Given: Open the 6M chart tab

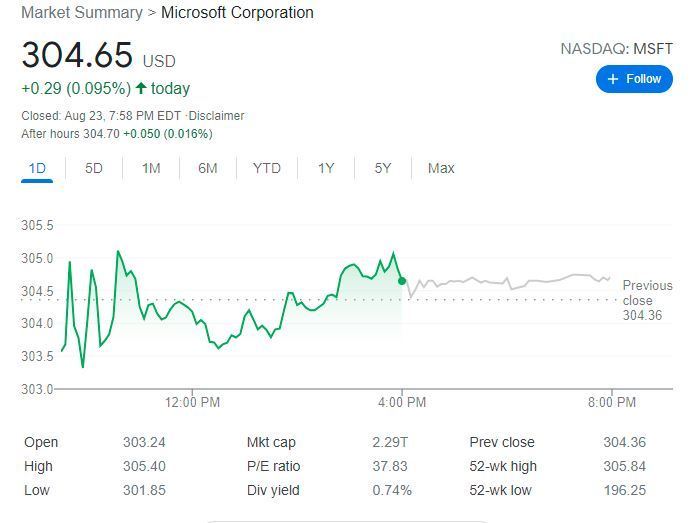Looking at the screenshot, I should click(x=207, y=168).
